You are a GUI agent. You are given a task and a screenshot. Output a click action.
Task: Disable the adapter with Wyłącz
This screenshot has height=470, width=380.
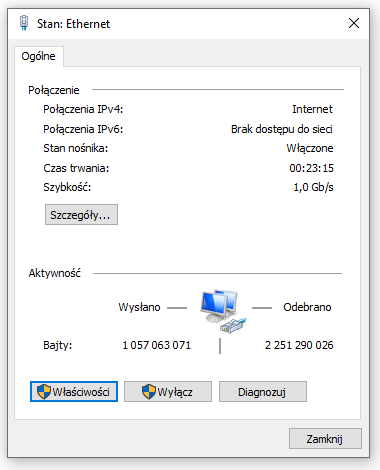(x=168, y=391)
